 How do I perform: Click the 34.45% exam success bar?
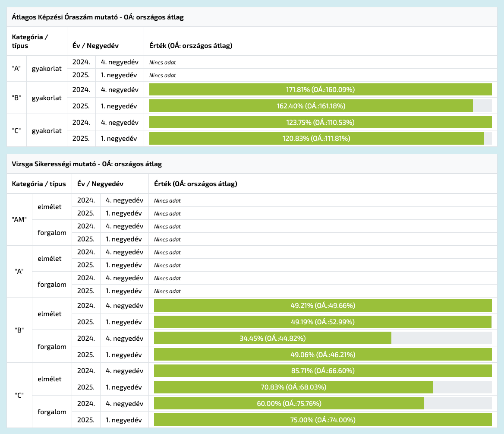[273, 338]
